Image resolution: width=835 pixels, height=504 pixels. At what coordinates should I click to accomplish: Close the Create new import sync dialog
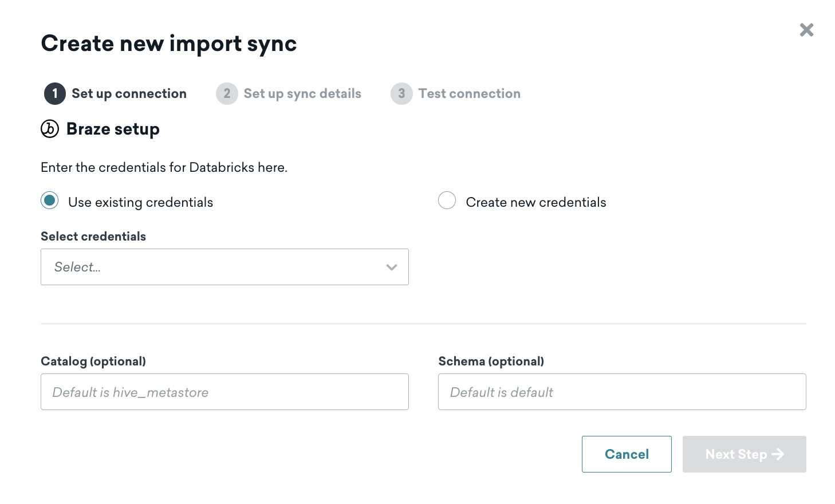pyautogui.click(x=806, y=30)
